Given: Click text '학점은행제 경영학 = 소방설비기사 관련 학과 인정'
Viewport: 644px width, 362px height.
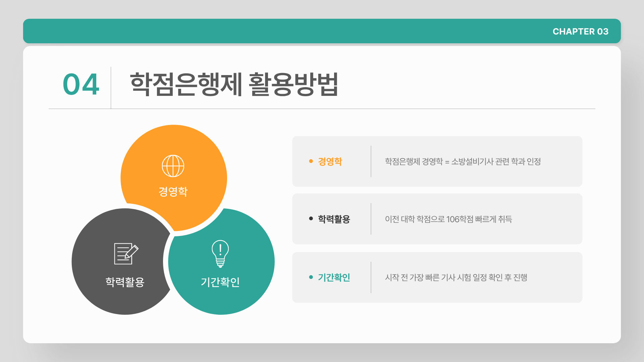Looking at the screenshot, I should (463, 162).
